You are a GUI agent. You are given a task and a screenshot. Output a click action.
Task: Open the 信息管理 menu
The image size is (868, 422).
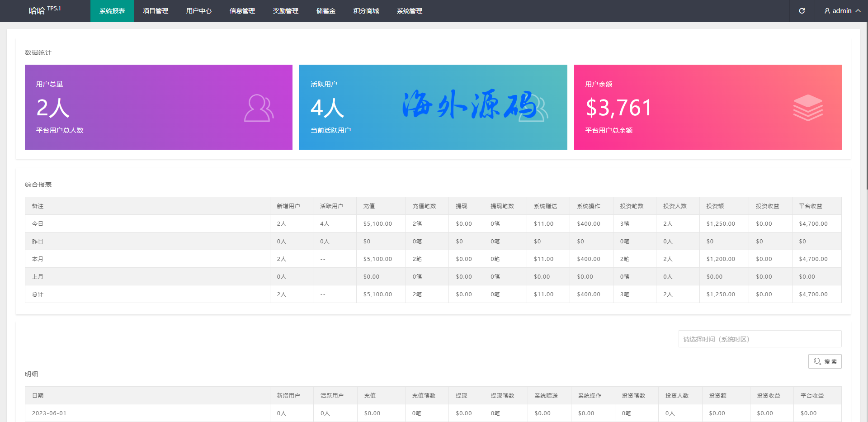coord(242,11)
